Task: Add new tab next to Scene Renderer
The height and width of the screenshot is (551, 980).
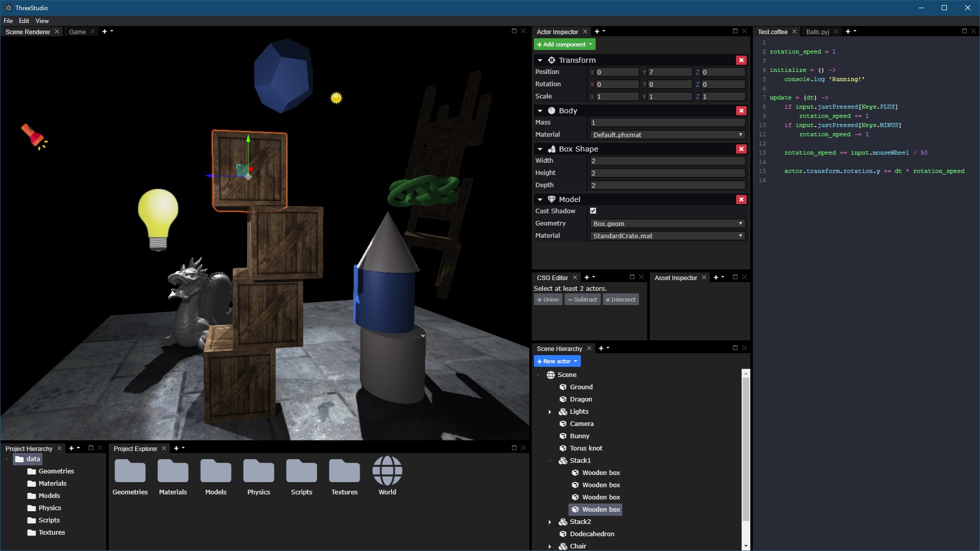Action: point(105,32)
